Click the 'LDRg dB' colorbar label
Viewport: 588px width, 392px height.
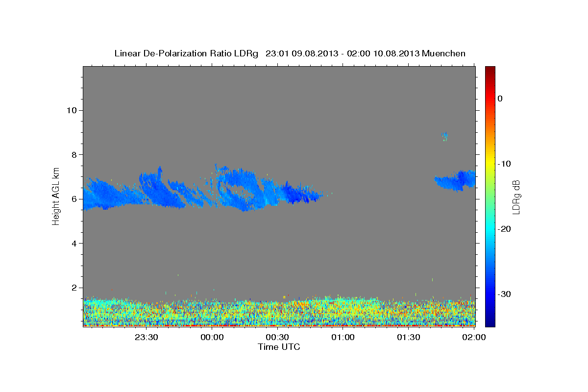(x=515, y=197)
